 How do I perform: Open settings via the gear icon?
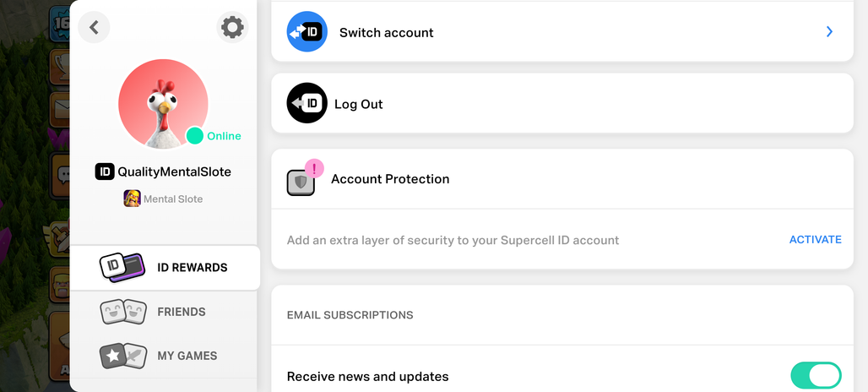[232, 27]
